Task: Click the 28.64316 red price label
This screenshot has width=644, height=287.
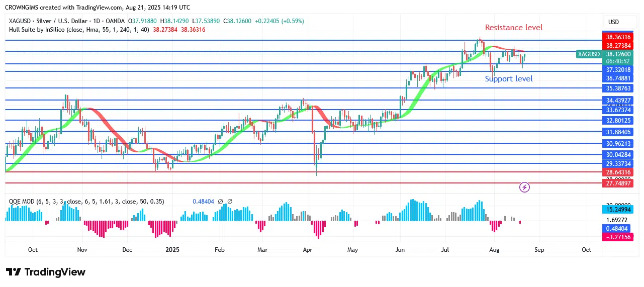Action: (618, 172)
